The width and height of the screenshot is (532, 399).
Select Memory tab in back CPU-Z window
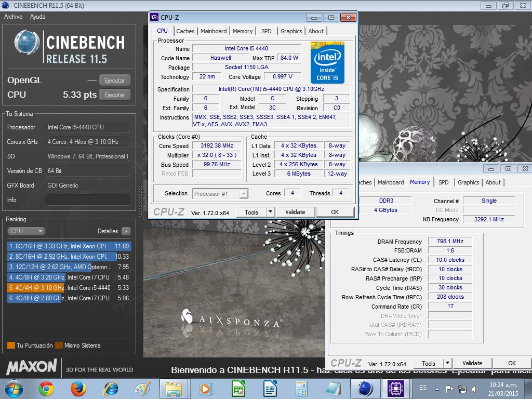[x=420, y=182]
